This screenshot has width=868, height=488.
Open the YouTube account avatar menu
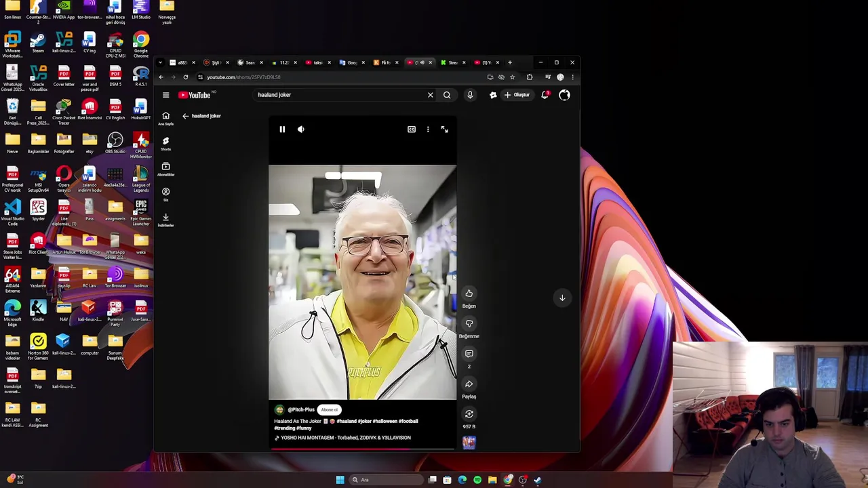coord(564,95)
